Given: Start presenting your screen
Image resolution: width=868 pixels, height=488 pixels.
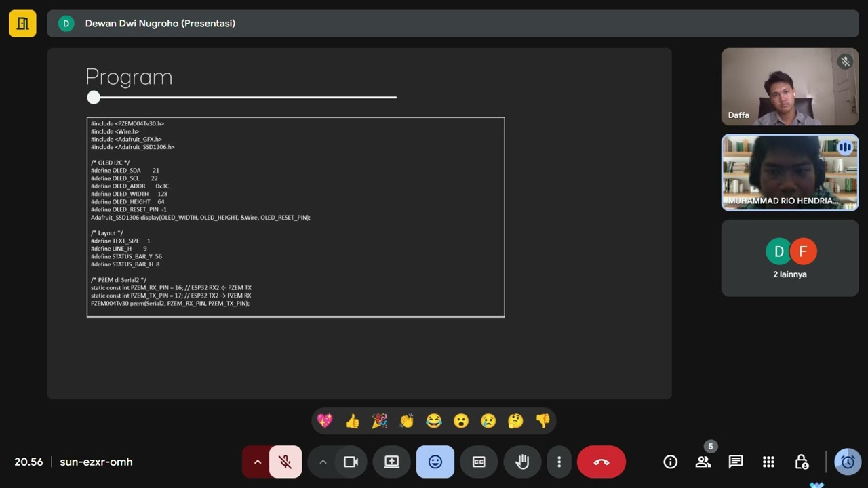Looking at the screenshot, I should coord(392,462).
